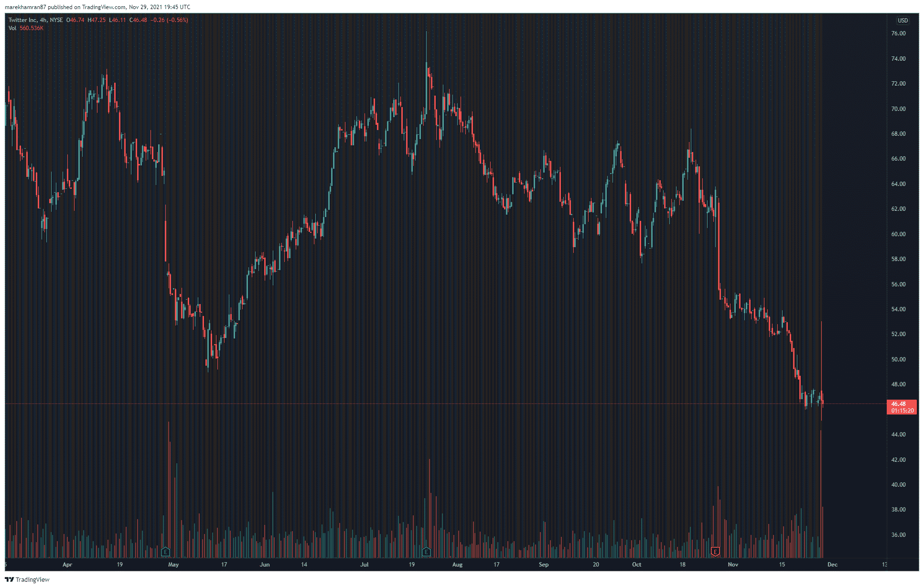Click the 76.00 price scale label
Screen dimensions: 924x588
coord(898,33)
